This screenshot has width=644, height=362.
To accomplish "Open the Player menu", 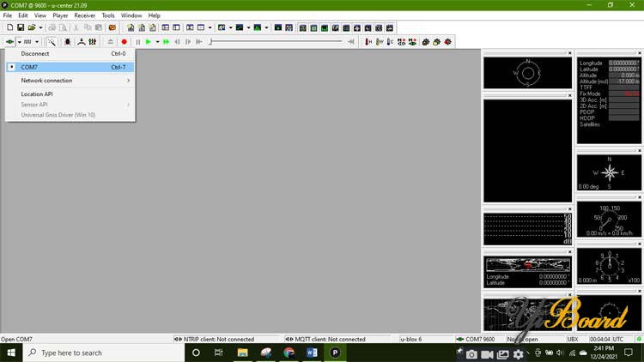I will pos(60,15).
